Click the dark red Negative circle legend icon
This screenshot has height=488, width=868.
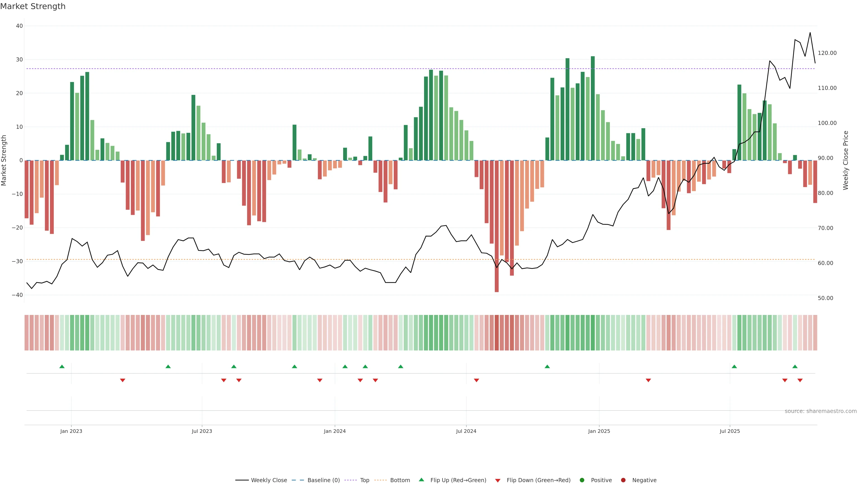click(x=623, y=480)
